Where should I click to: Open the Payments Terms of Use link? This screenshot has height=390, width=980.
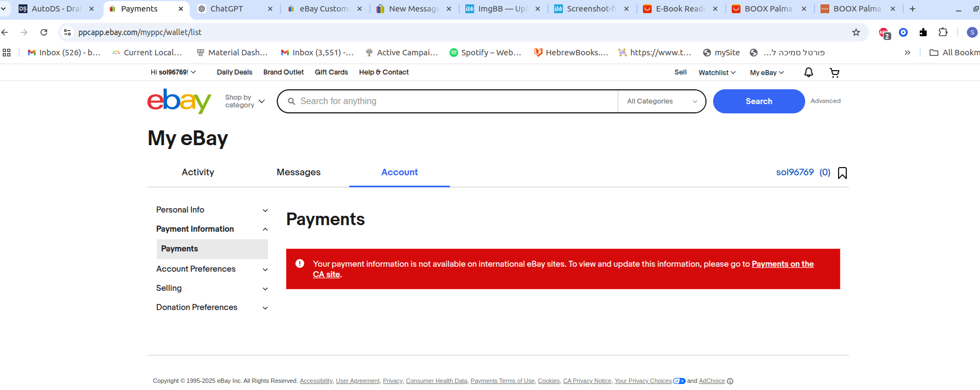click(x=503, y=381)
